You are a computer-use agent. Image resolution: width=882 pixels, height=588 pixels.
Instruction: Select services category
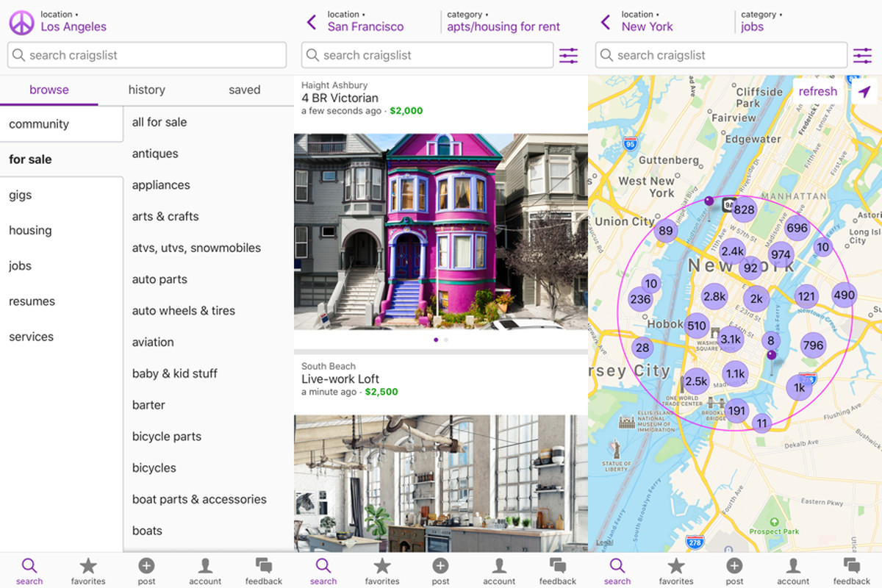coord(61,337)
